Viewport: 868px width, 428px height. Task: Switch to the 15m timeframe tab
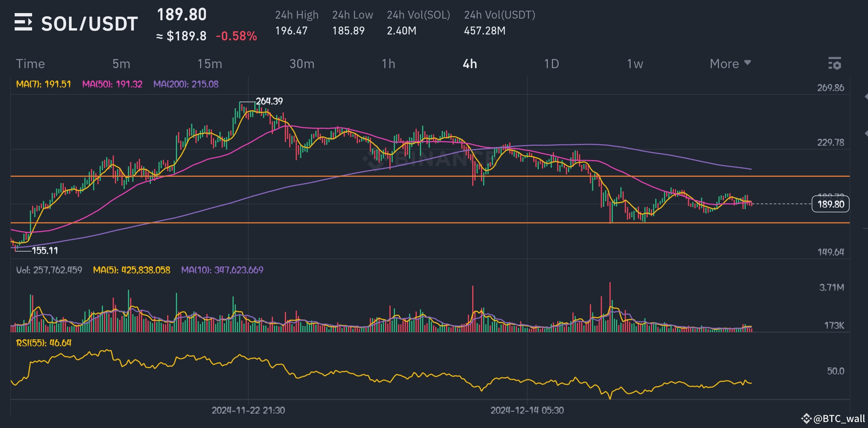210,63
